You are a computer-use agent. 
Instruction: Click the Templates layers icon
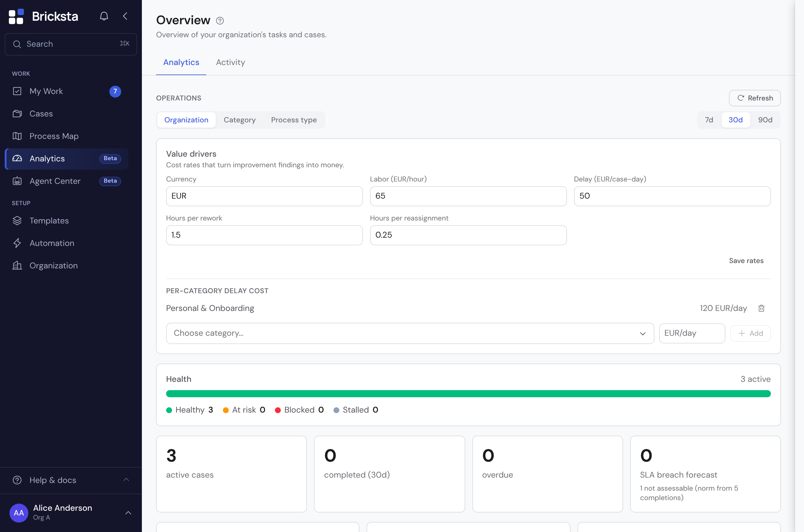click(x=17, y=220)
